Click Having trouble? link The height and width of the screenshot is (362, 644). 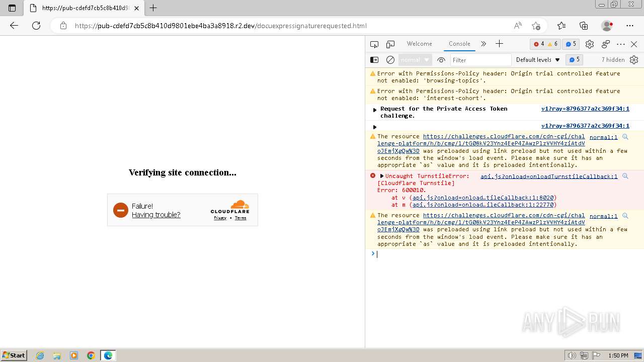(156, 215)
